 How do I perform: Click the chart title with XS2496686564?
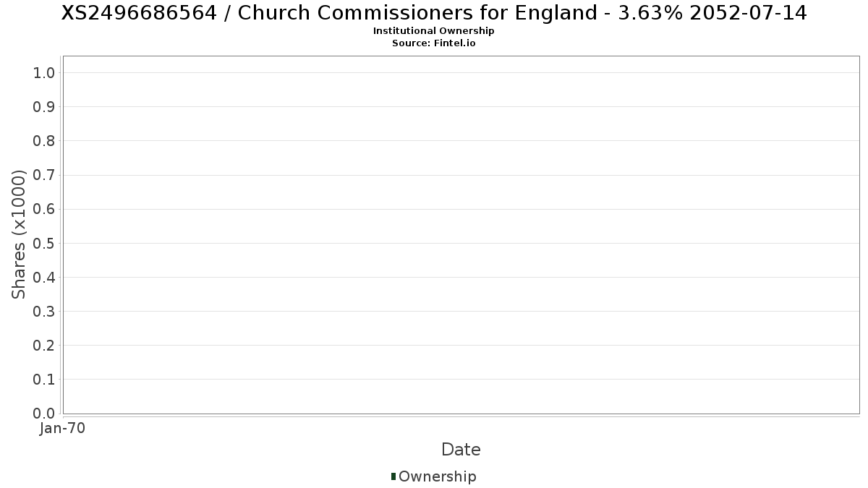click(x=433, y=13)
